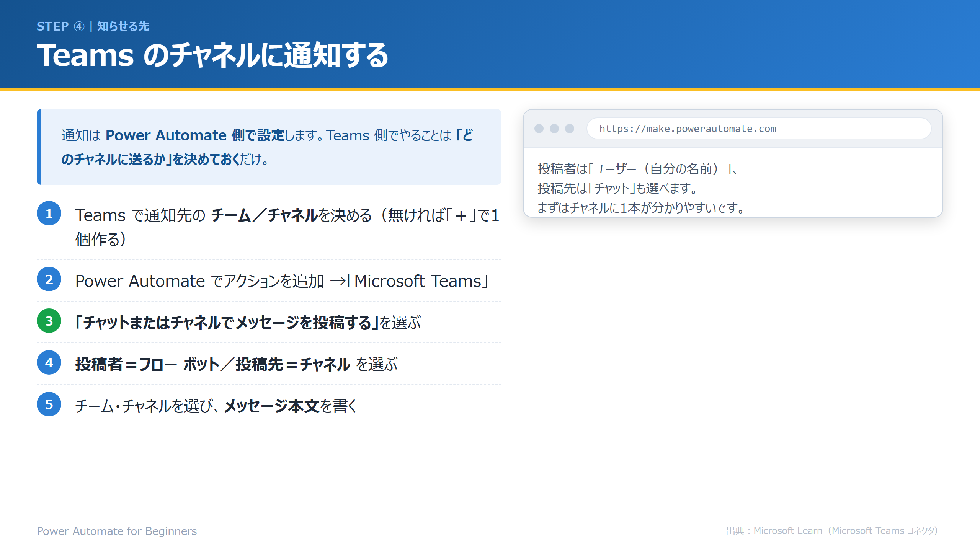This screenshot has height=551, width=980.
Task: Click the line "まずはチャネルに1本が分かりやすいです。"
Action: [641, 208]
